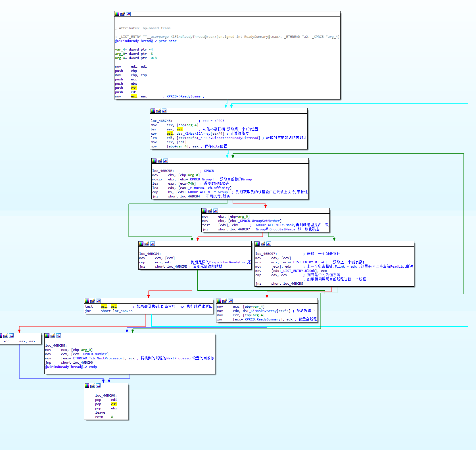Screen dimensions: 476x450
Task: Click the loc_46BC84 operand in the jnz instruction
Action: point(190,196)
